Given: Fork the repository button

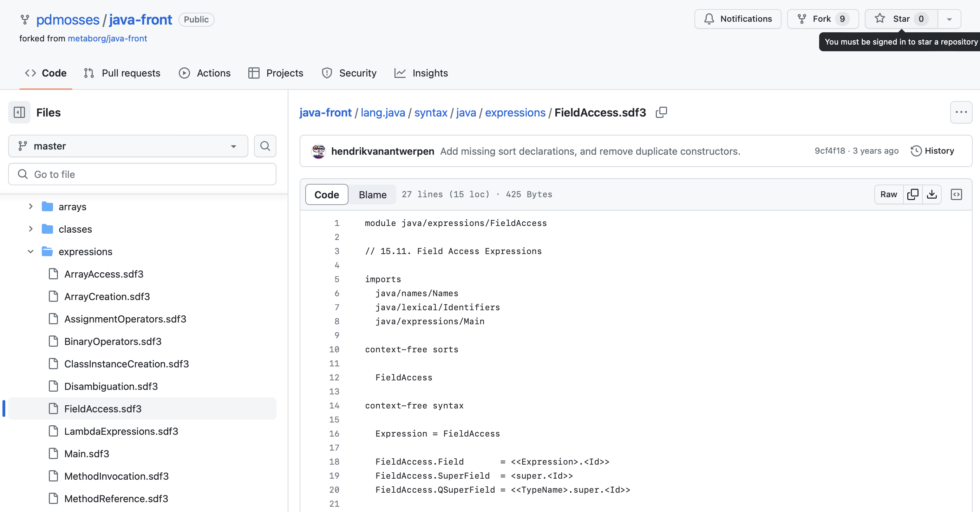Looking at the screenshot, I should [823, 19].
